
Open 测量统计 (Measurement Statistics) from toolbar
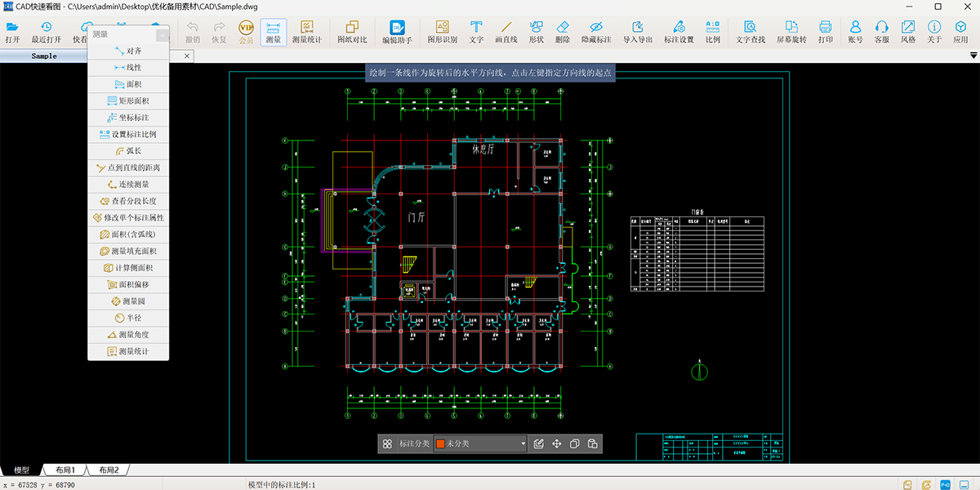coord(307,31)
